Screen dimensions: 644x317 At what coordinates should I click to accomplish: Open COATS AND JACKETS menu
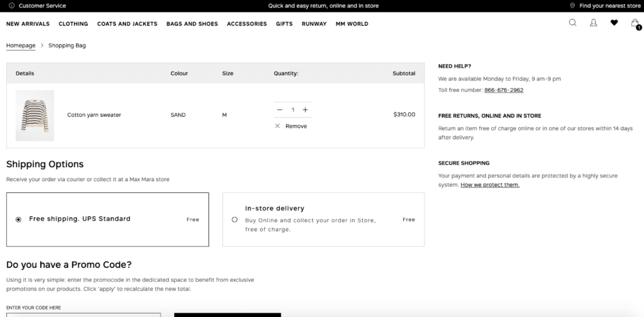tap(127, 24)
